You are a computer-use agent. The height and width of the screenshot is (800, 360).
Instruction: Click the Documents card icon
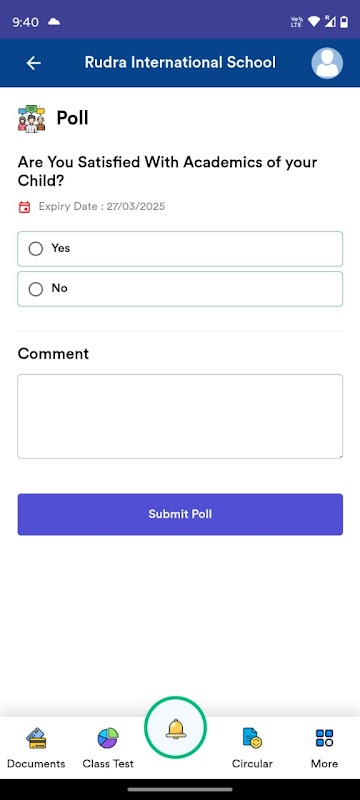pyautogui.click(x=36, y=738)
